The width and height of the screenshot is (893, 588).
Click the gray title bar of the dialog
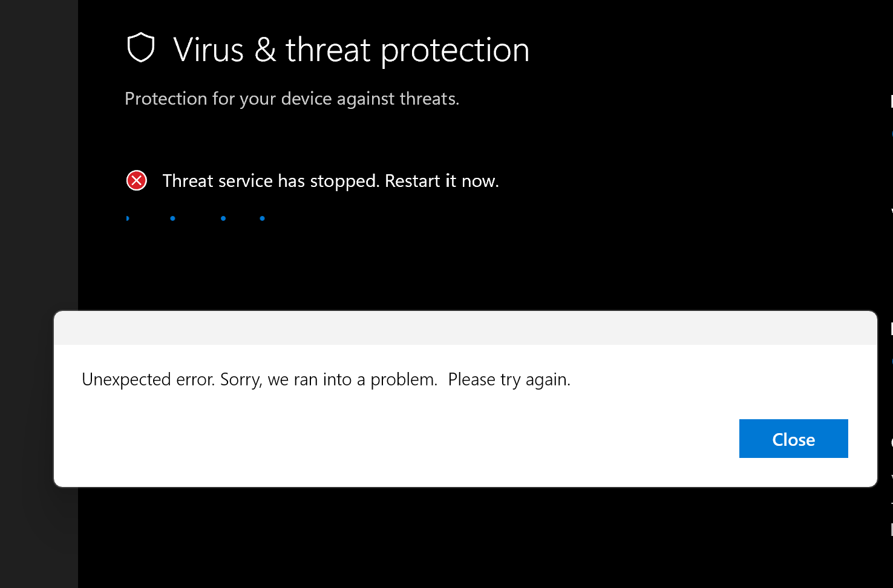465,328
